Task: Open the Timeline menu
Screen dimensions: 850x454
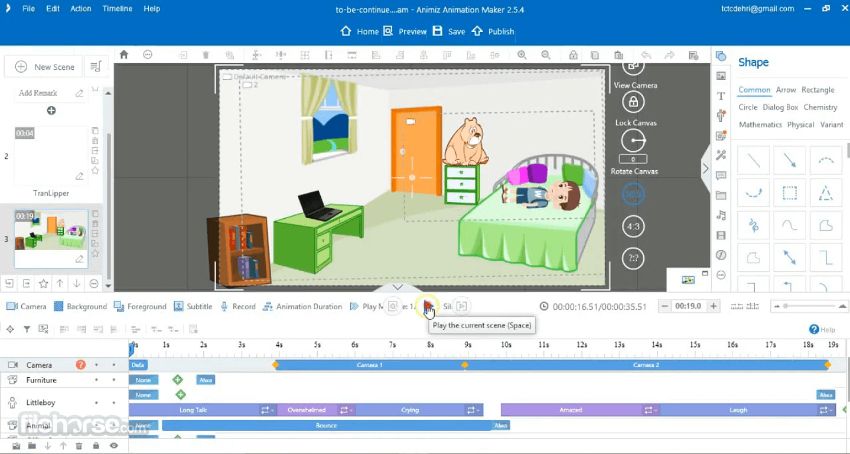Action: [x=117, y=9]
